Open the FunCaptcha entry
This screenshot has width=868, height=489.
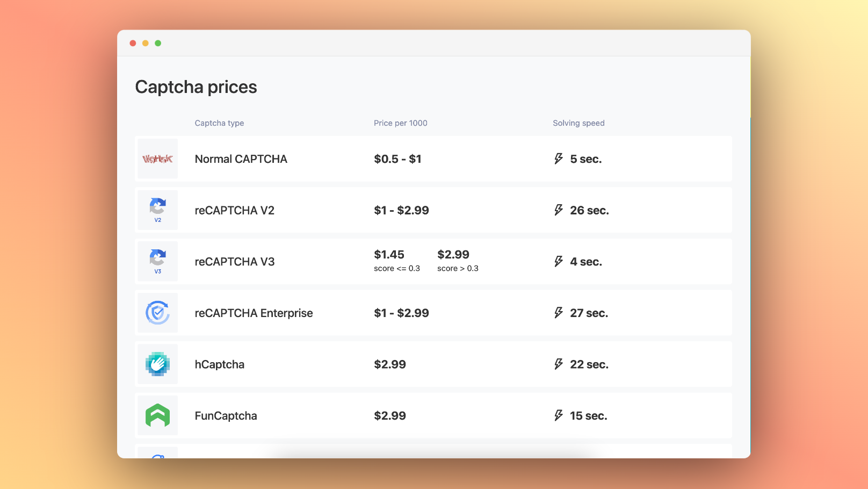tap(226, 416)
